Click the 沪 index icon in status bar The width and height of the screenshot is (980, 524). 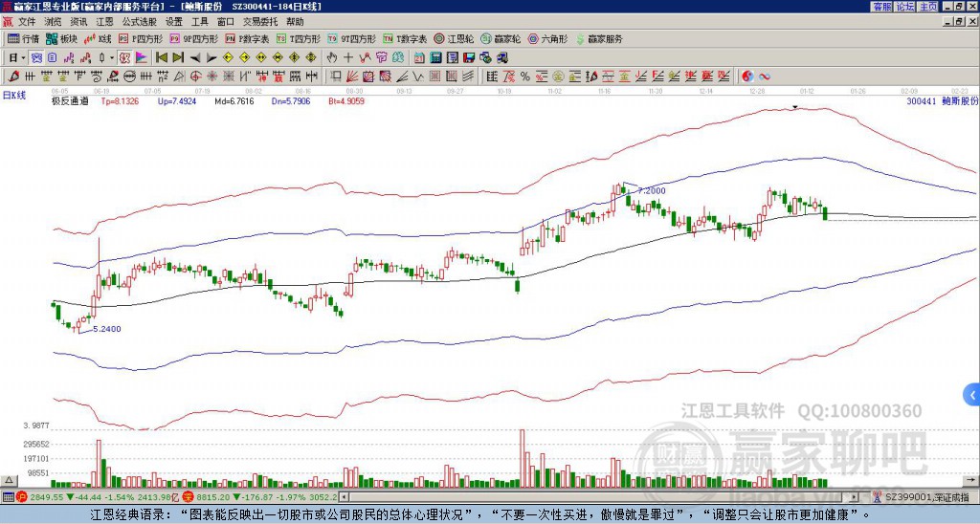tap(21, 497)
